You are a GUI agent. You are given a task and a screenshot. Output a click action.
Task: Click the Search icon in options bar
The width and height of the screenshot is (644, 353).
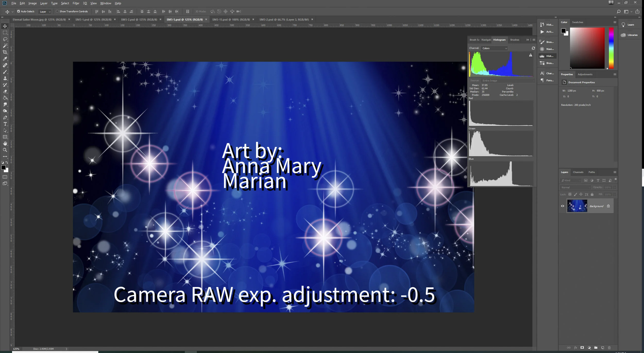point(618,11)
